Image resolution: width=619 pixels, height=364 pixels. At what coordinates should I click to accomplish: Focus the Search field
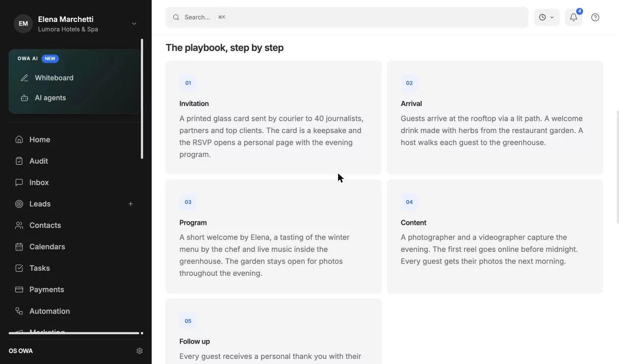(x=347, y=17)
